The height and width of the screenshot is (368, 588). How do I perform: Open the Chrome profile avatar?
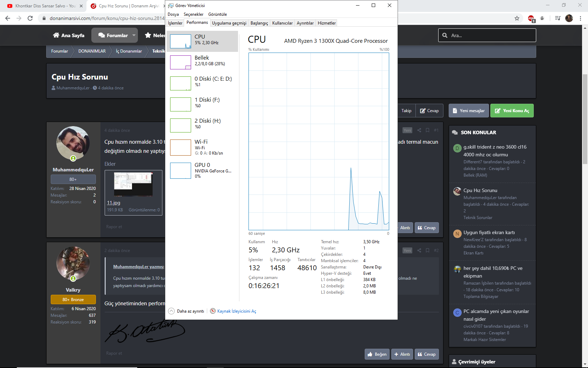click(569, 18)
